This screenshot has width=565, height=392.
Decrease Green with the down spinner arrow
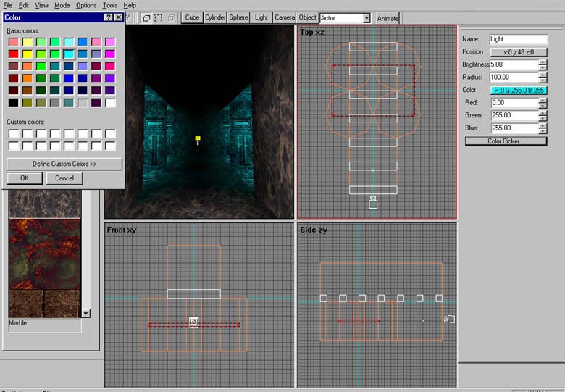(543, 118)
